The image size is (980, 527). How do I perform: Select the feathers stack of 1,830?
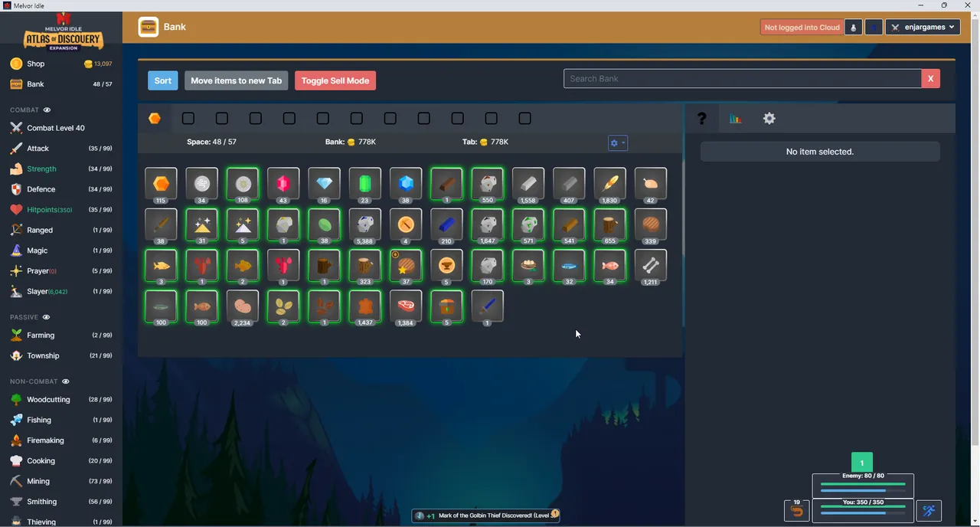coord(609,184)
